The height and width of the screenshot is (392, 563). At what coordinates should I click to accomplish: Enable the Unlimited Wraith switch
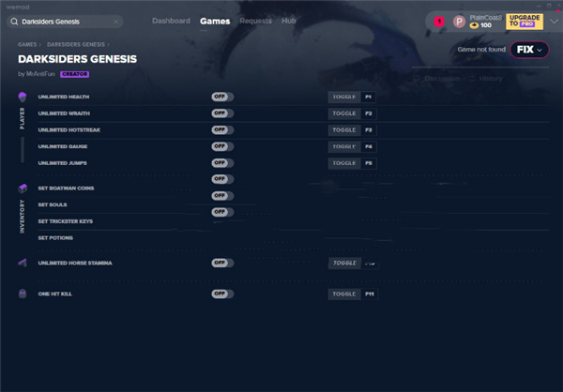(222, 113)
